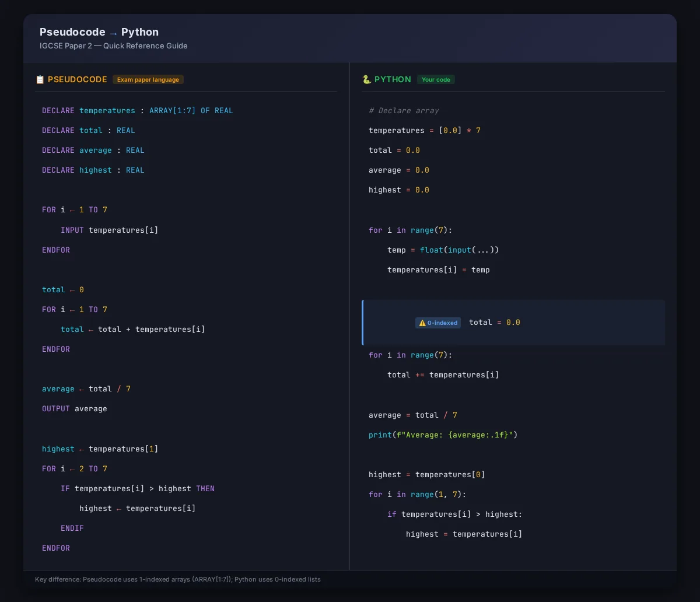
Task: Click the '# Declare array' comment
Action: click(404, 111)
